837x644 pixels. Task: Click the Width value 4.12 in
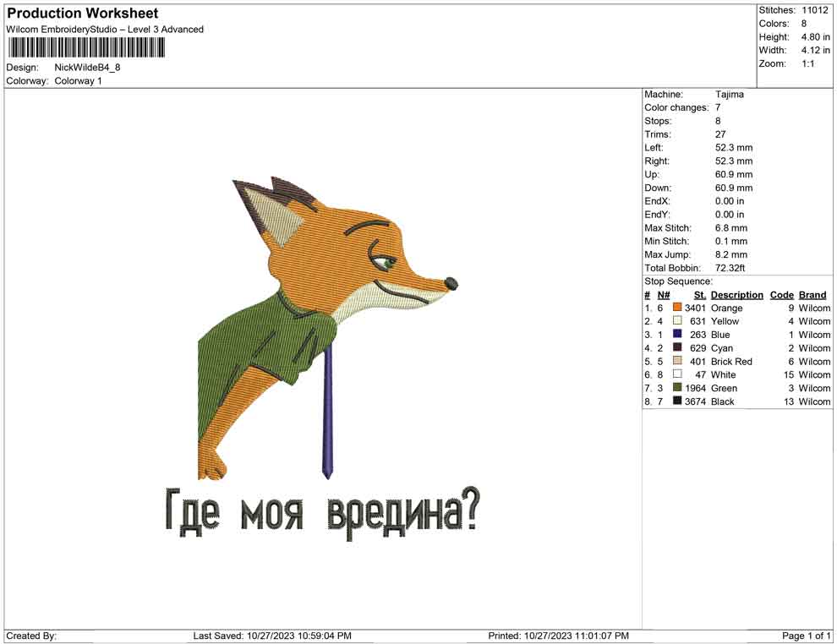(x=815, y=50)
